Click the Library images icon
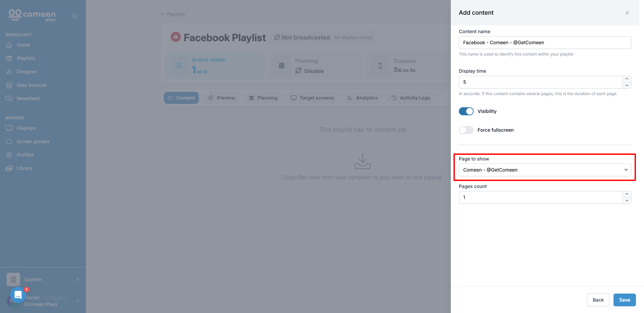Screen dimensions: 644x313 coord(9,168)
